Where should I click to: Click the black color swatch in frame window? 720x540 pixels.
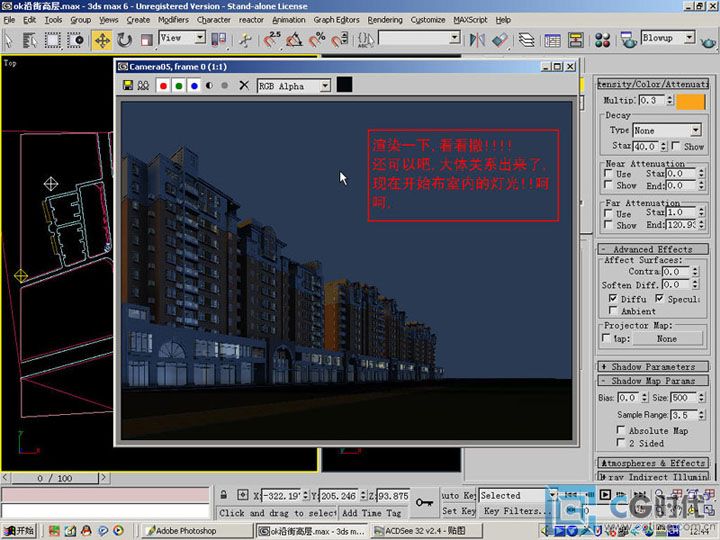pos(344,85)
